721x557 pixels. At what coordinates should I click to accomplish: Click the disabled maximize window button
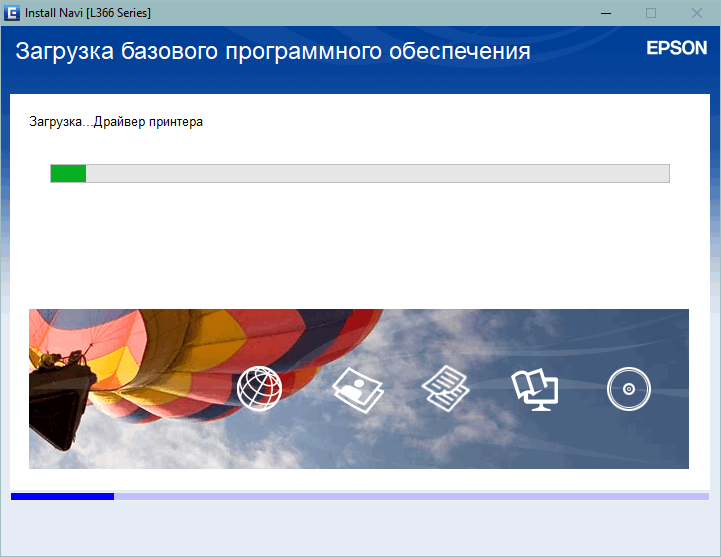(651, 13)
